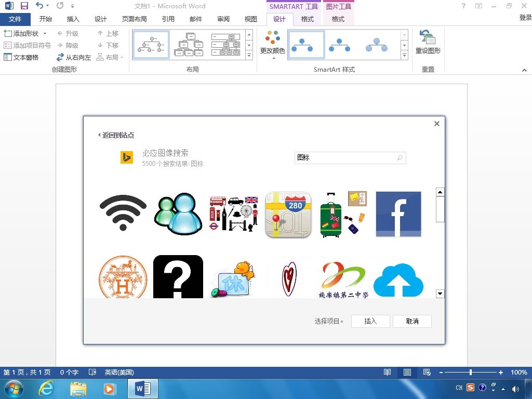
Task: Click 登录 sign-in link
Action: point(526,17)
